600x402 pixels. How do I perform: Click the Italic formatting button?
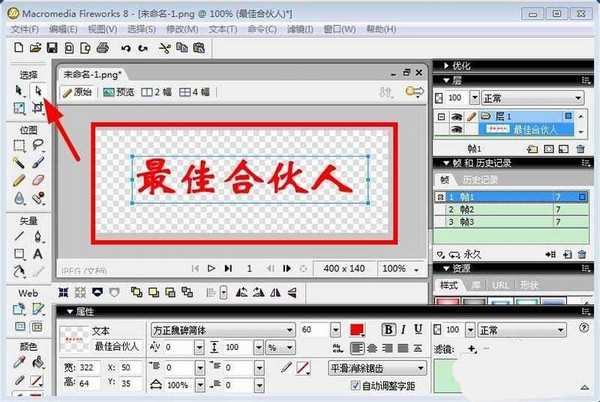(403, 330)
